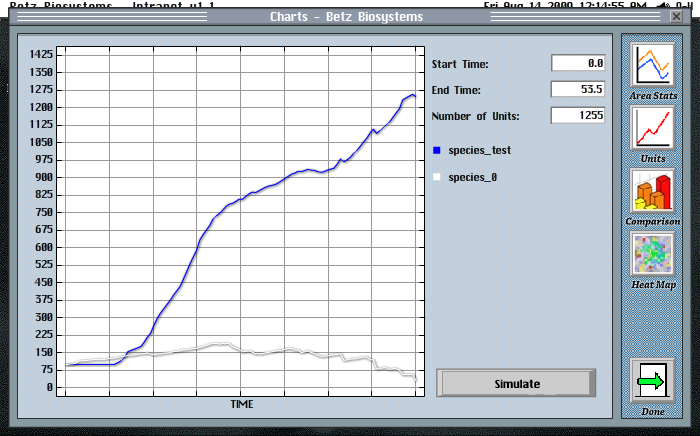Click the blue species_test color swatch
The image size is (700, 436).
point(436,151)
